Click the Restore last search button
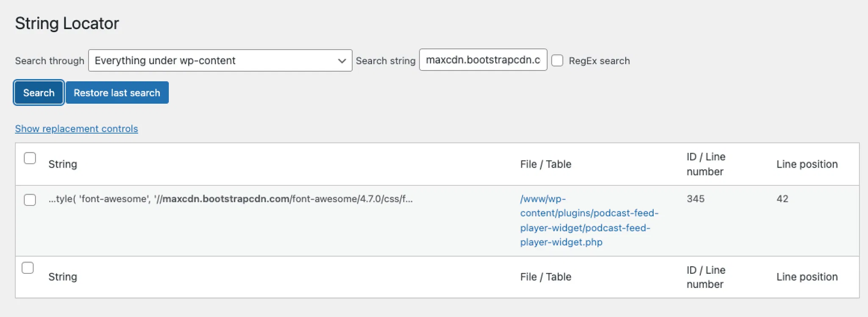The image size is (868, 317). (x=117, y=93)
